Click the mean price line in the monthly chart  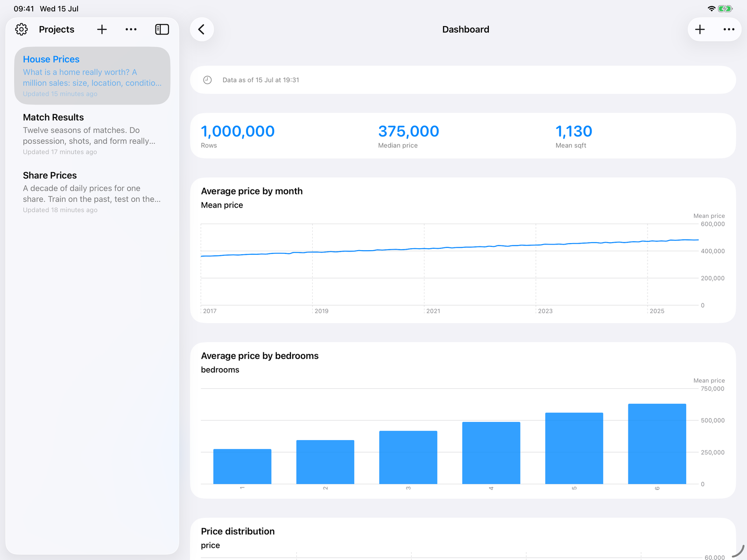[450, 247]
